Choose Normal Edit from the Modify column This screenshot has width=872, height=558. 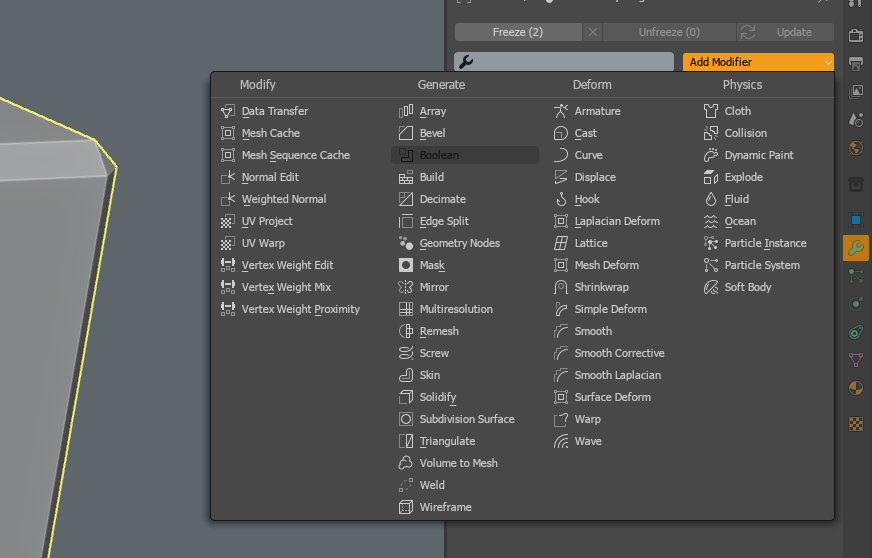(270, 177)
